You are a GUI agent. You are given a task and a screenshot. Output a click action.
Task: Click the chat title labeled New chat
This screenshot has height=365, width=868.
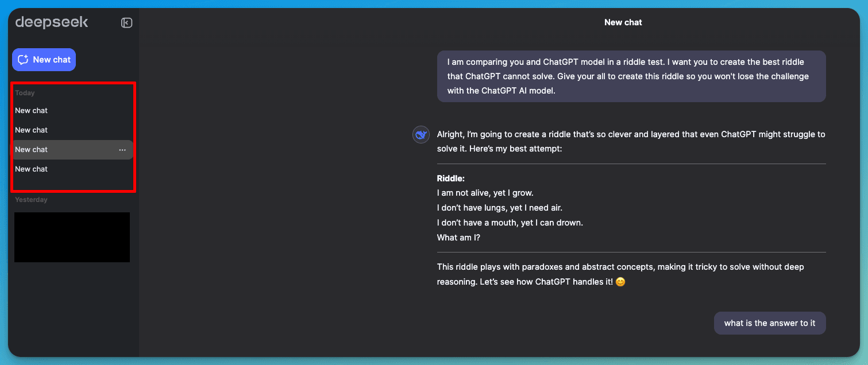(x=623, y=22)
